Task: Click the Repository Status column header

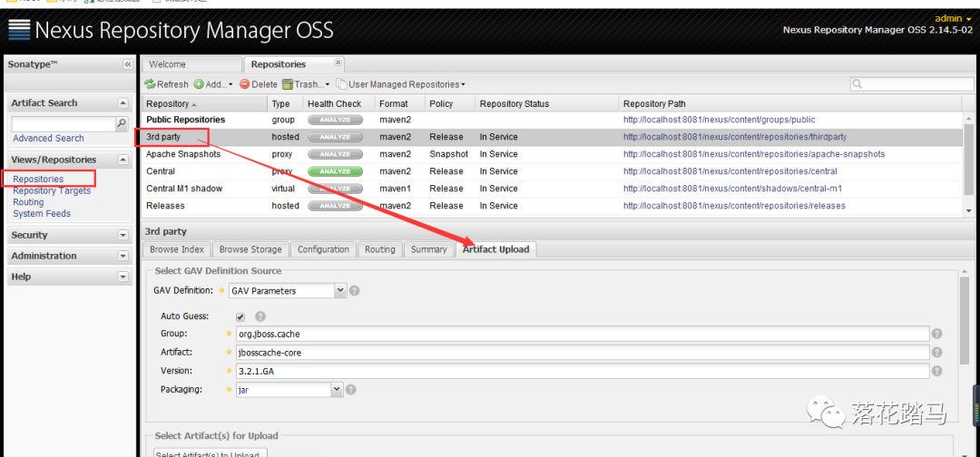Action: pyautogui.click(x=547, y=103)
